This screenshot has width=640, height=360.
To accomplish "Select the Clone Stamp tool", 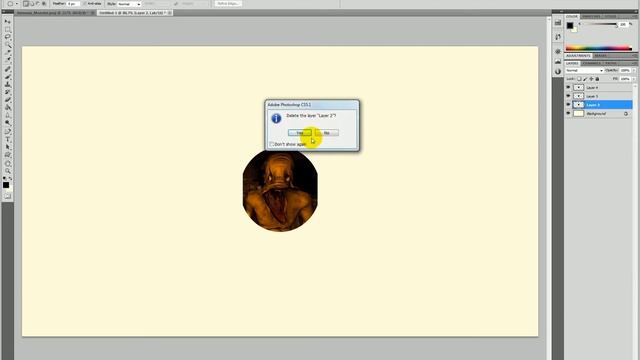I will tap(7, 84).
